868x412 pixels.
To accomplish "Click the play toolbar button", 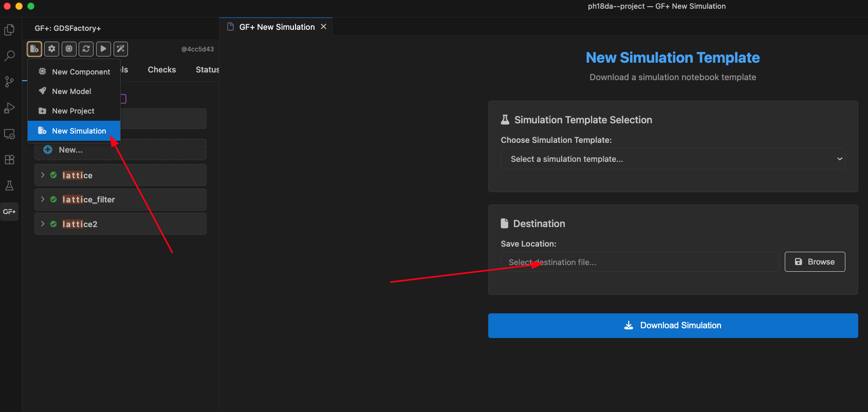I will point(103,49).
